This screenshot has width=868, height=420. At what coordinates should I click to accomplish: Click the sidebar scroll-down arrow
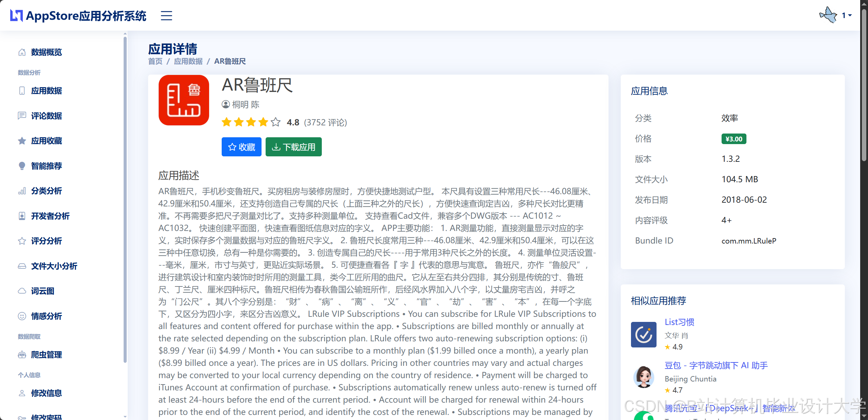click(125, 416)
